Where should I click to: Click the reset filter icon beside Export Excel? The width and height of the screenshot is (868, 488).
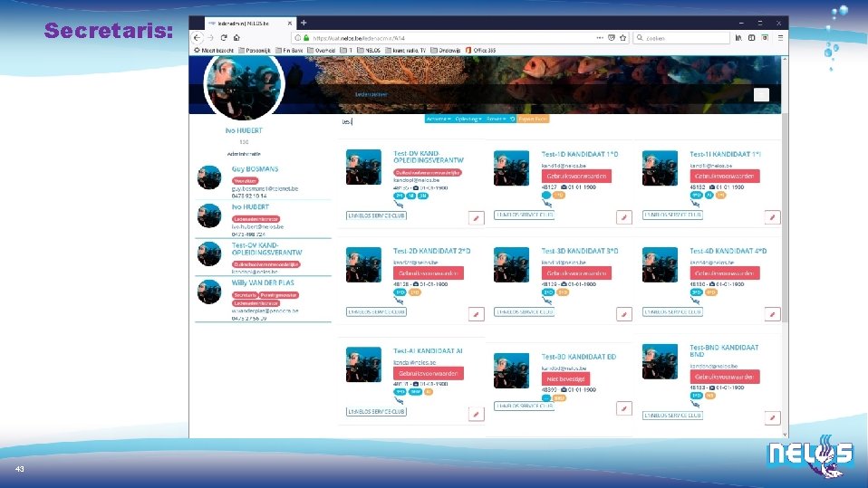click(x=513, y=119)
